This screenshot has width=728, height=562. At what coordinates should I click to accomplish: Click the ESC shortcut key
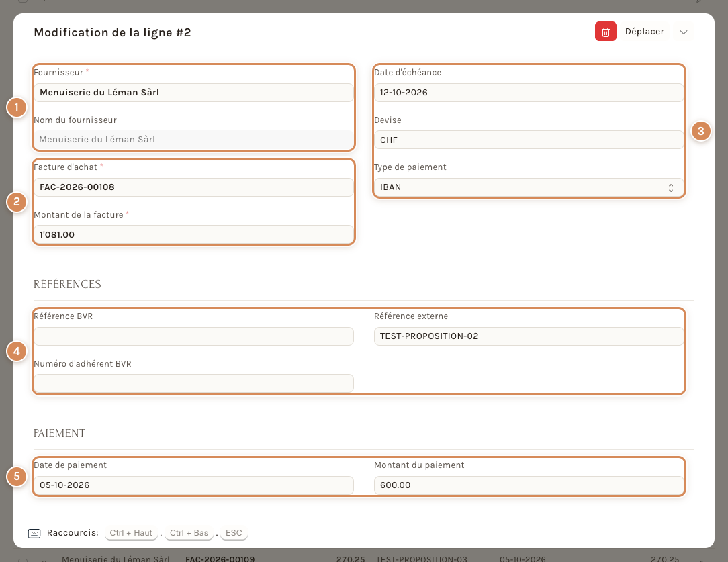click(234, 533)
